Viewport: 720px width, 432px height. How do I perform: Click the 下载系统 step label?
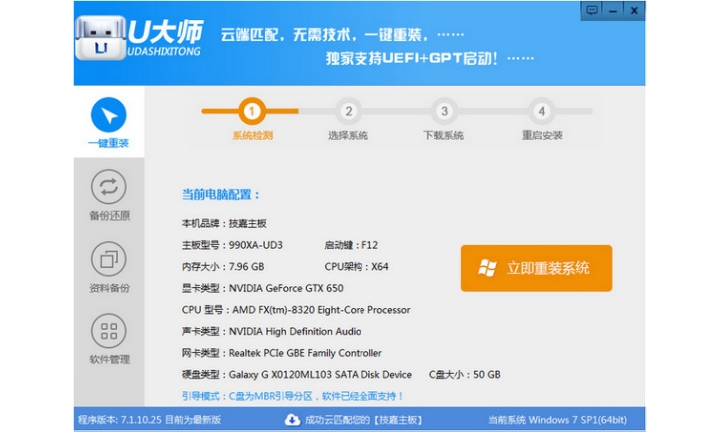pyautogui.click(x=444, y=135)
